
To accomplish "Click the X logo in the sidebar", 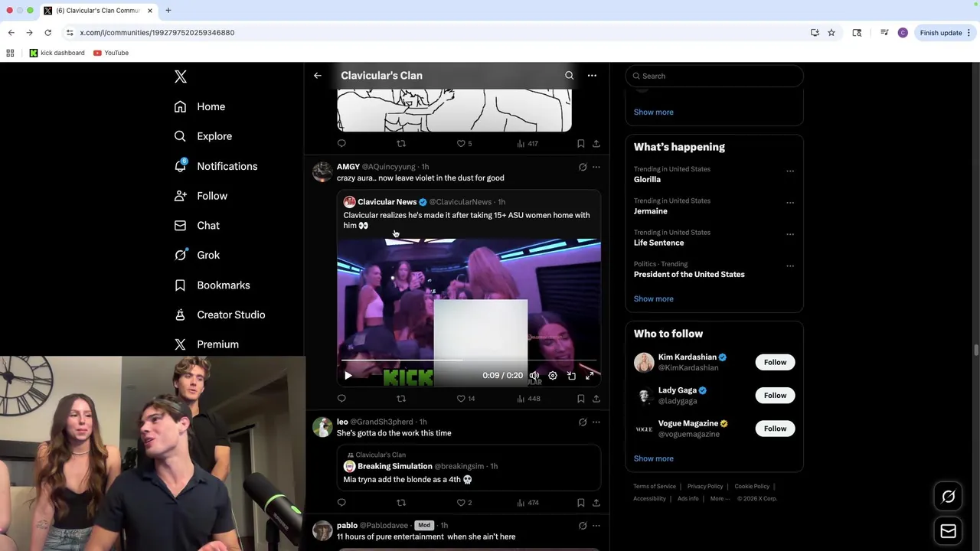I will 181,77.
